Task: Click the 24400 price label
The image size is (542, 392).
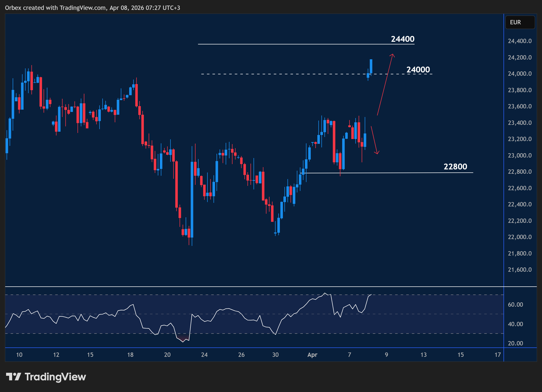Action: (x=403, y=39)
